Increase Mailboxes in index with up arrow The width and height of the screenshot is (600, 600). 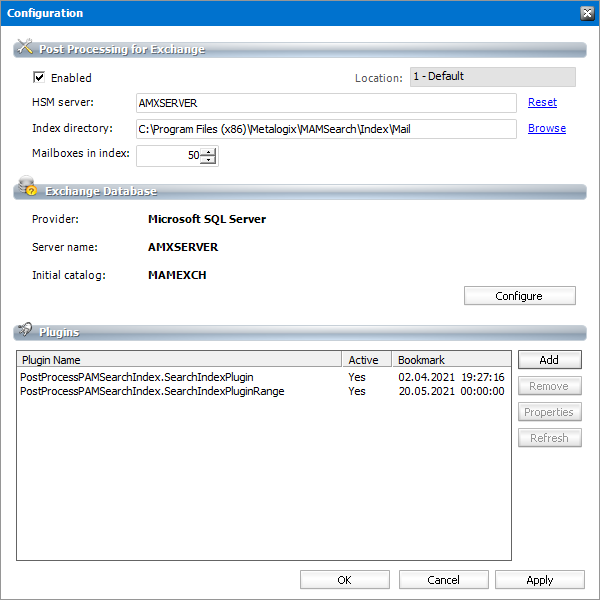[209, 152]
